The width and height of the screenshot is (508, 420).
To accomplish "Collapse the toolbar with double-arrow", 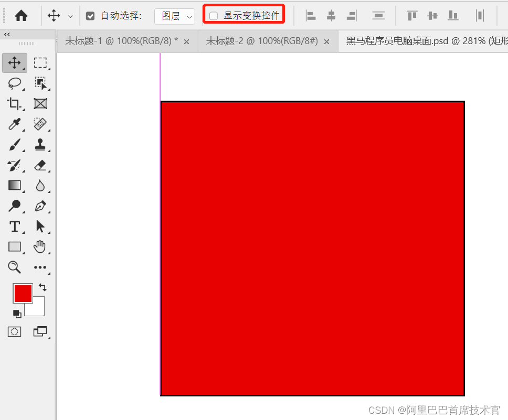I will (7, 34).
